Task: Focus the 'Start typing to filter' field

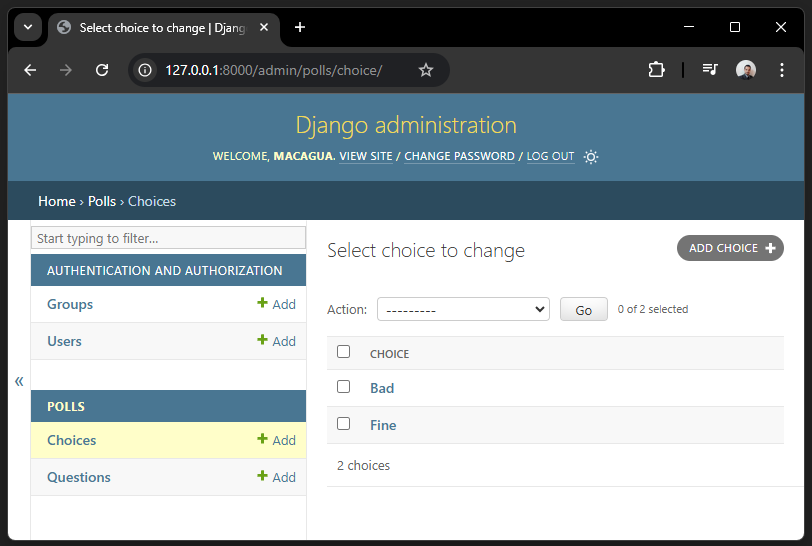Action: pyautogui.click(x=168, y=238)
